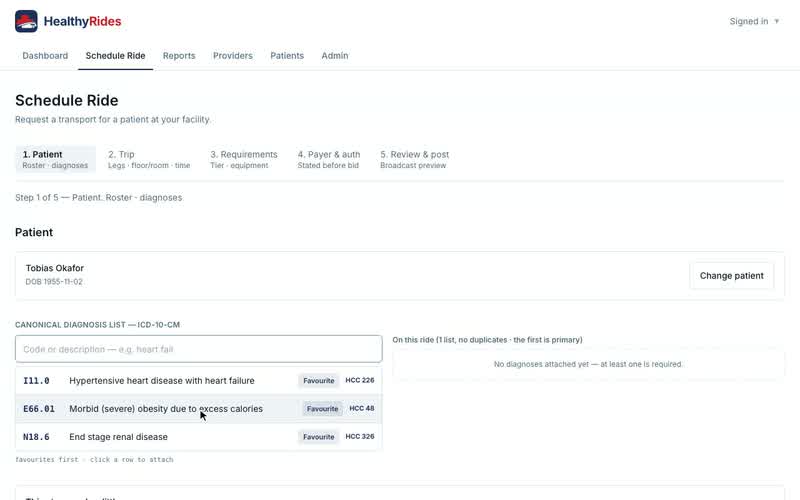The height and width of the screenshot is (500, 800).
Task: Select the Schedule Ride tab
Action: (115, 56)
